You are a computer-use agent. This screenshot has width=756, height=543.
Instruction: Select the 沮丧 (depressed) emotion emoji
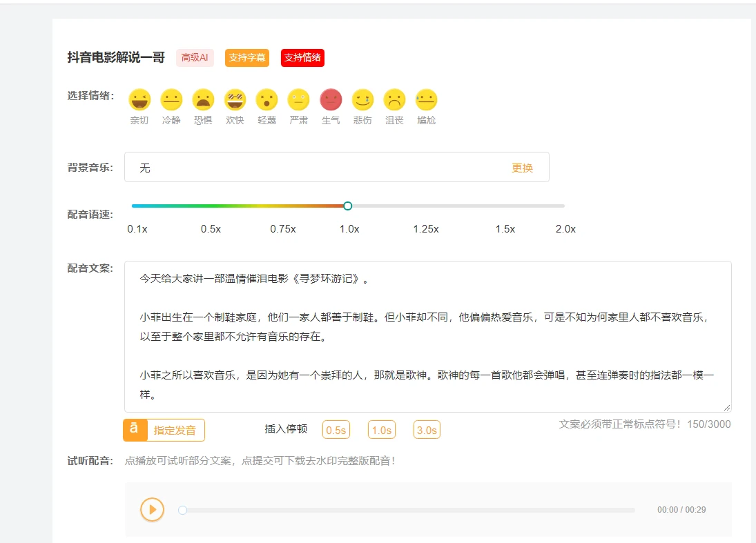(394, 100)
